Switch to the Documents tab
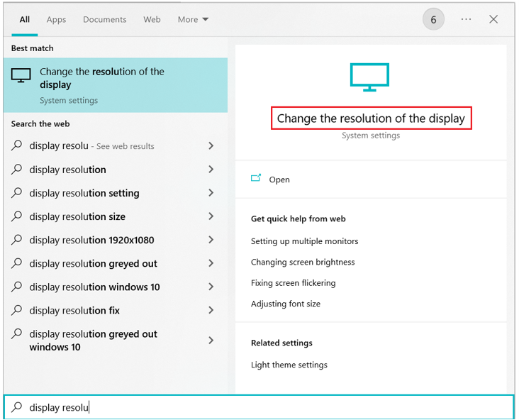 pos(104,20)
